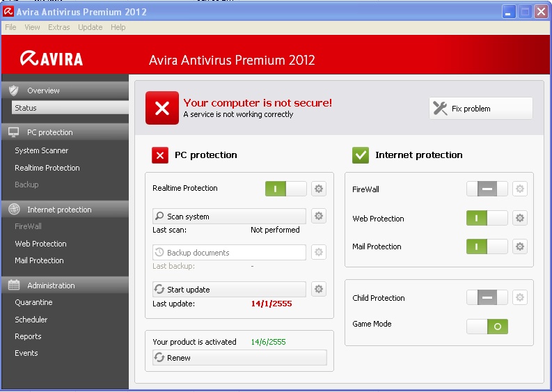This screenshot has width=552, height=392.
Task: Click the shield icon beside Overview
Action: pos(14,91)
